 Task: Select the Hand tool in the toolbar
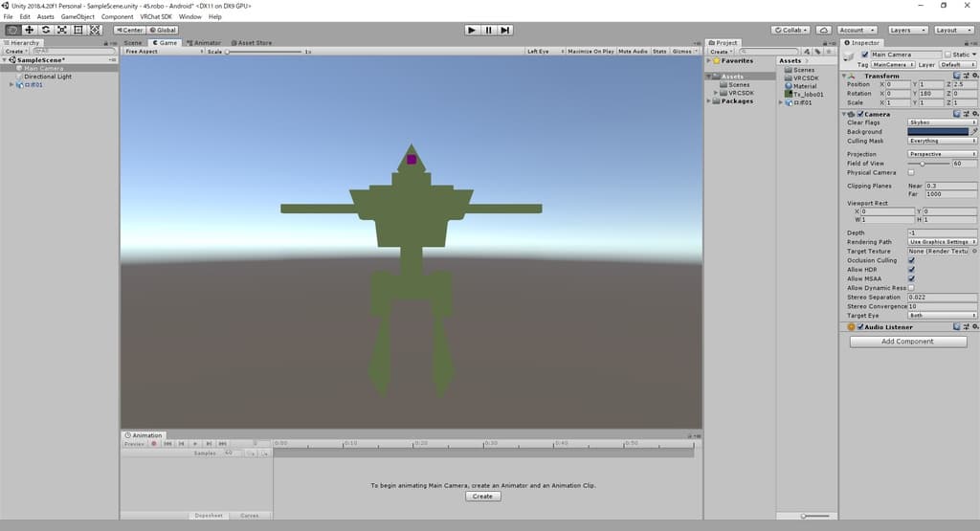(x=11, y=30)
